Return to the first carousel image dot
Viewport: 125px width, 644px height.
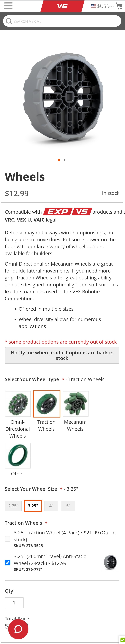coord(59,160)
